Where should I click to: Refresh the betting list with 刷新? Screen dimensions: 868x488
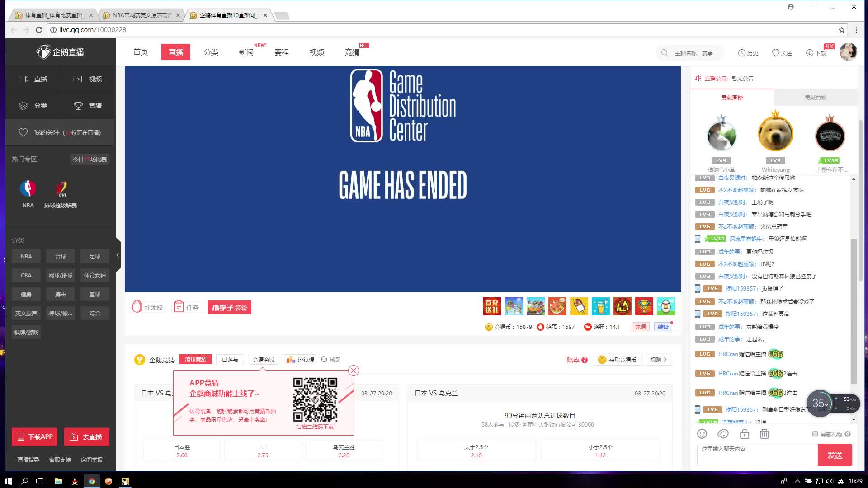[x=331, y=359]
